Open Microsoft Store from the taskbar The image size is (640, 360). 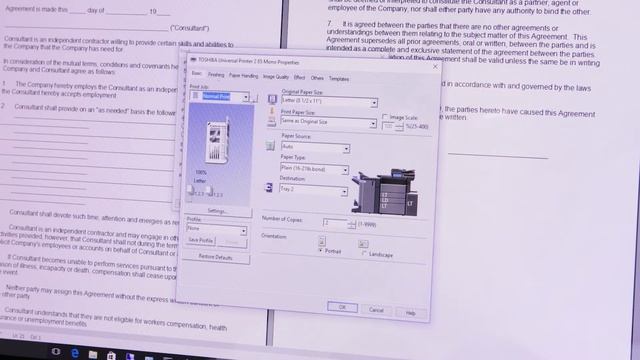[x=111, y=356]
